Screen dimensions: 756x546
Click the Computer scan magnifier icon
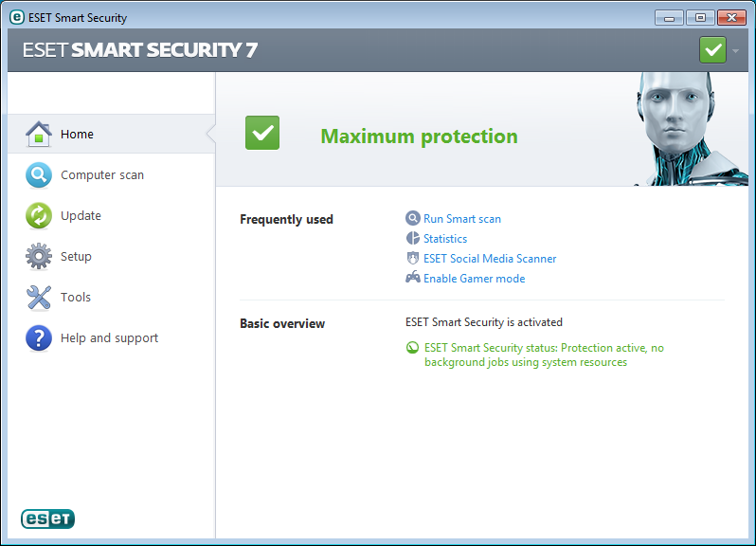coord(38,175)
